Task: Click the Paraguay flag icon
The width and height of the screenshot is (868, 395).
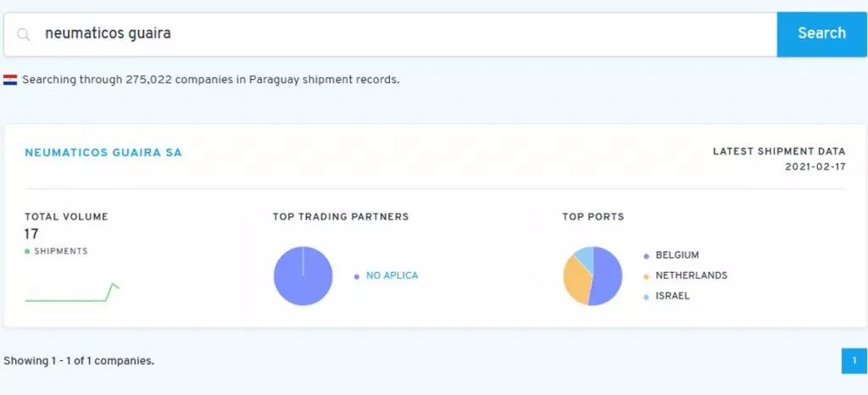Action: click(x=10, y=81)
